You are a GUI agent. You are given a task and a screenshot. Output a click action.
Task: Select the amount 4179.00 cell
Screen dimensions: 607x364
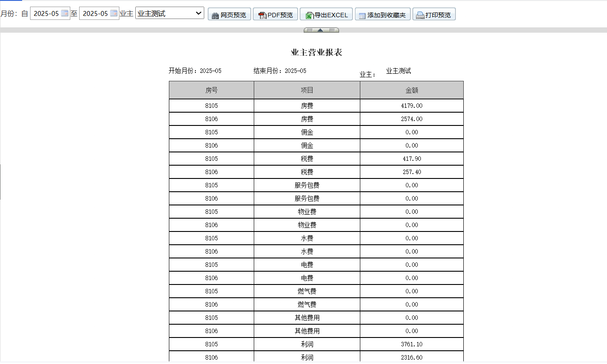click(412, 106)
